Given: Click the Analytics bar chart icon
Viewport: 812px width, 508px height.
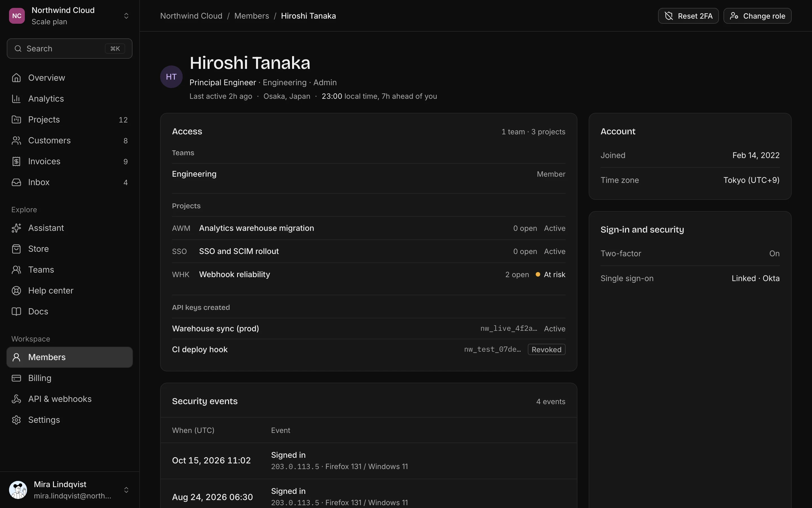Looking at the screenshot, I should click(16, 98).
